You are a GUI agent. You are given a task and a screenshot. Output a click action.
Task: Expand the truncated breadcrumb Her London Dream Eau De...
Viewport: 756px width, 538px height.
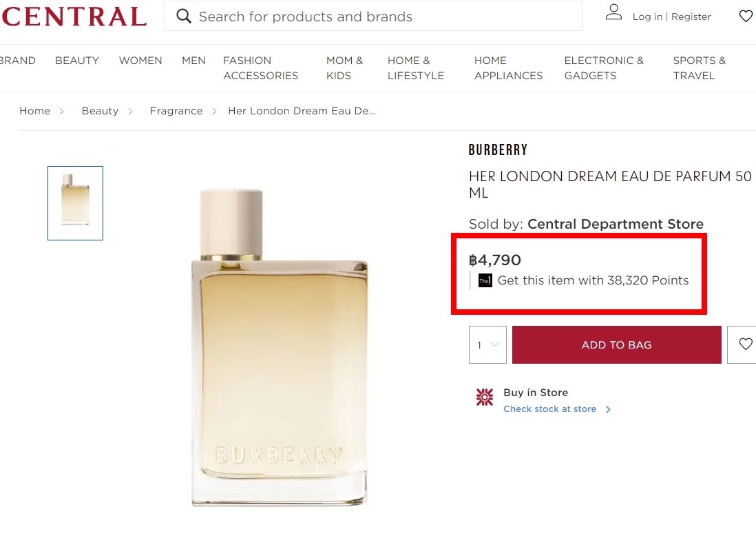[x=302, y=110]
